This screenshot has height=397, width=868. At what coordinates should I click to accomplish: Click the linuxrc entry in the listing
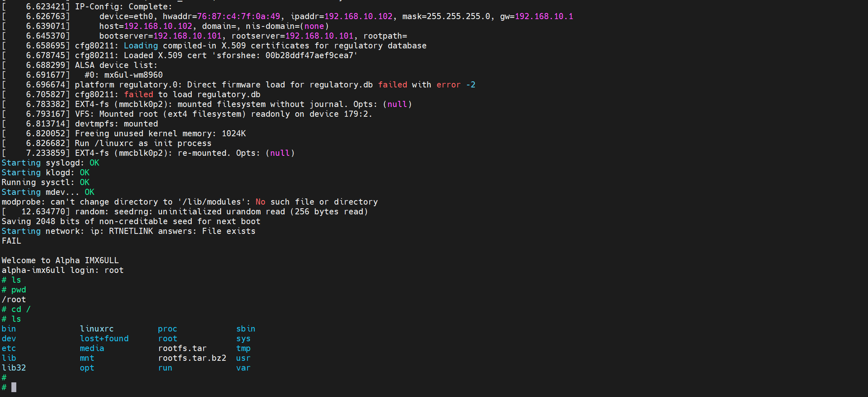click(x=96, y=329)
